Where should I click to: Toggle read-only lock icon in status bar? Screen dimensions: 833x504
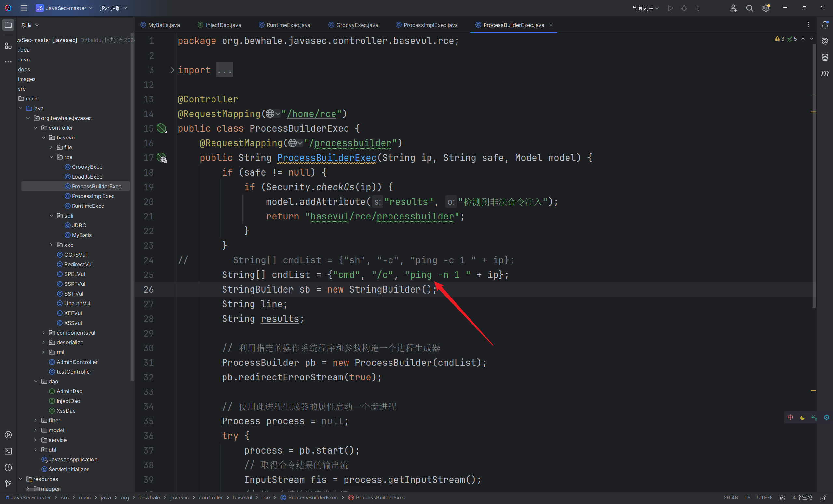coord(823,497)
